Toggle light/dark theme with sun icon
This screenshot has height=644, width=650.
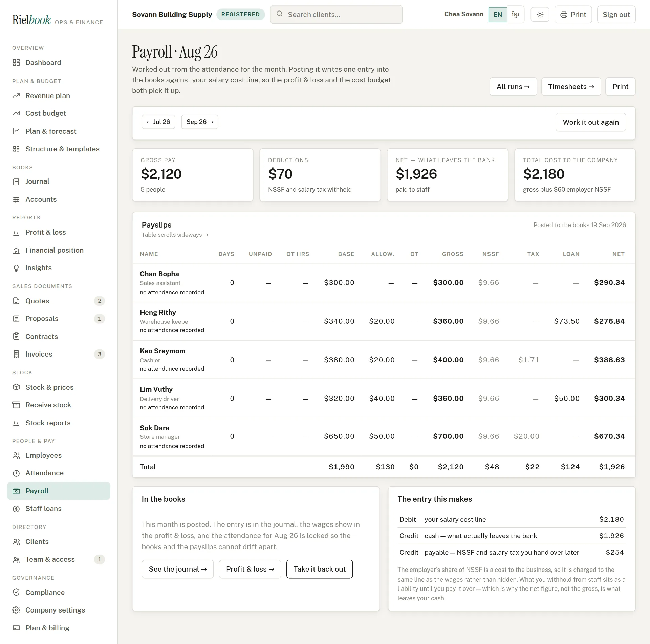click(540, 15)
